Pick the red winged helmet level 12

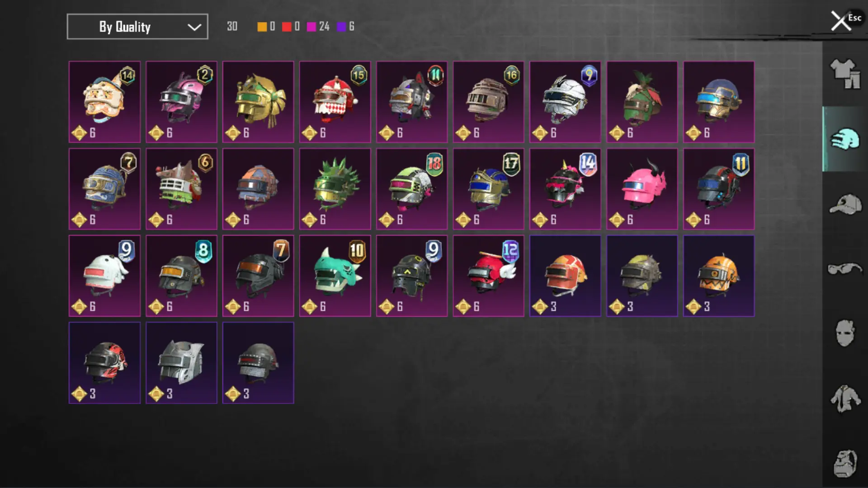click(x=489, y=276)
